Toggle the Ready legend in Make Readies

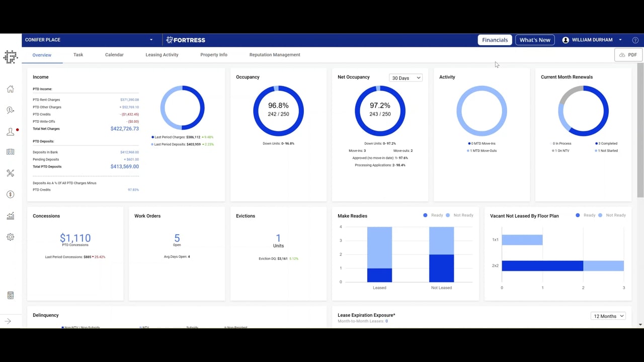click(x=433, y=215)
